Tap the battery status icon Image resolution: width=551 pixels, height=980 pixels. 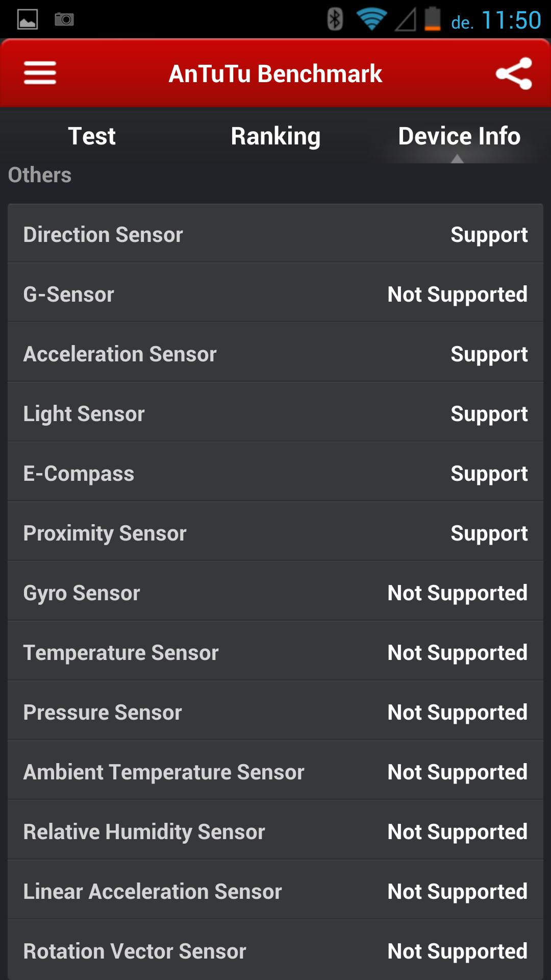433,19
